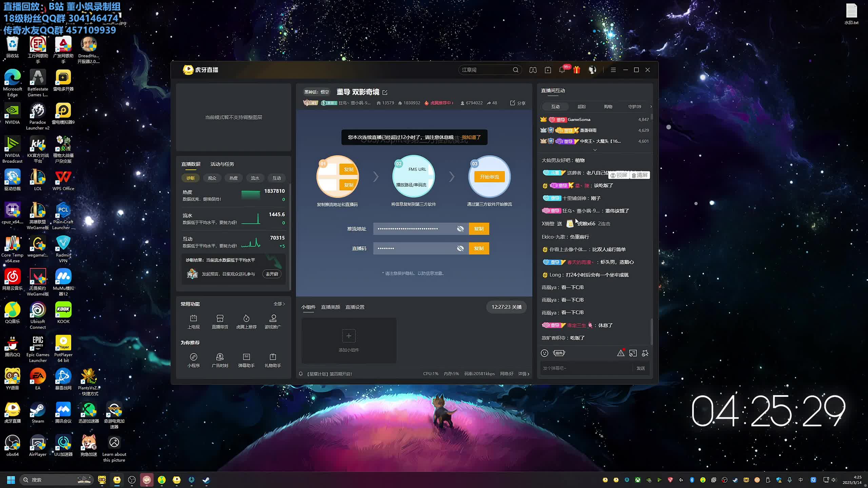Image resolution: width=868 pixels, height=488 pixels.
Task: Copy the 推流地址 with 复制 button
Action: pos(479,229)
